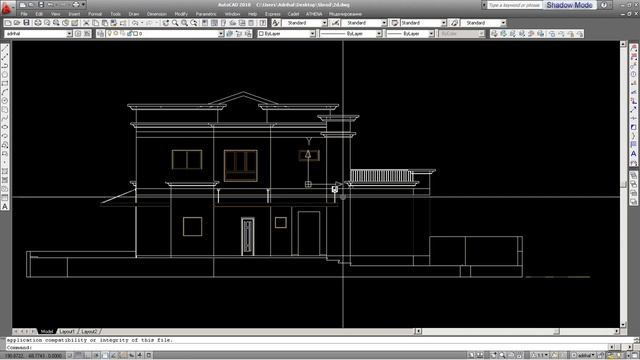The height and width of the screenshot is (360, 640).
Task: Open the Properties palette icon
Action: 205,23
